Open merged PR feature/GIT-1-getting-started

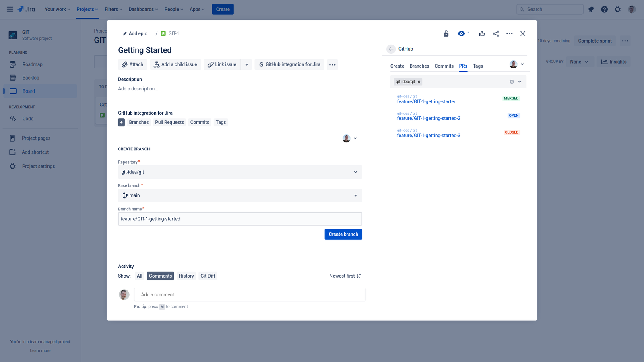point(427,102)
